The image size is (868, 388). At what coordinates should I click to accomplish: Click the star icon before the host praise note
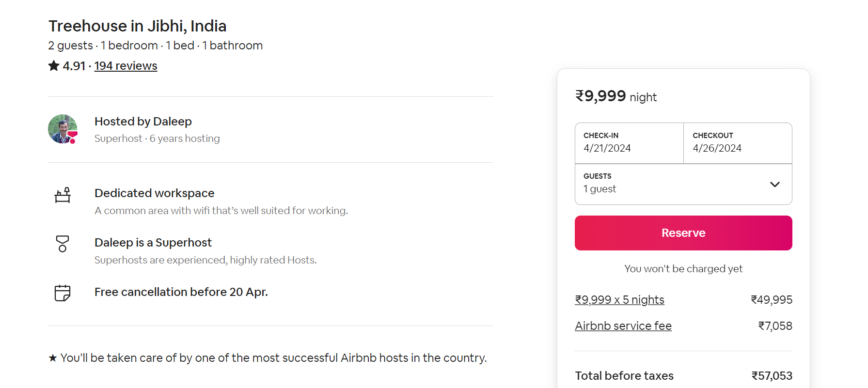pos(52,357)
